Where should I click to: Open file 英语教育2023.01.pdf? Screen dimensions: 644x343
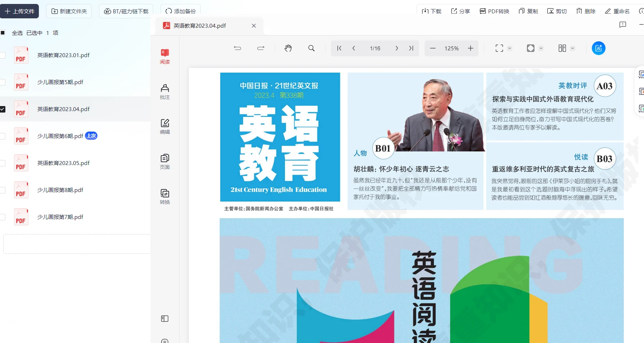point(63,55)
